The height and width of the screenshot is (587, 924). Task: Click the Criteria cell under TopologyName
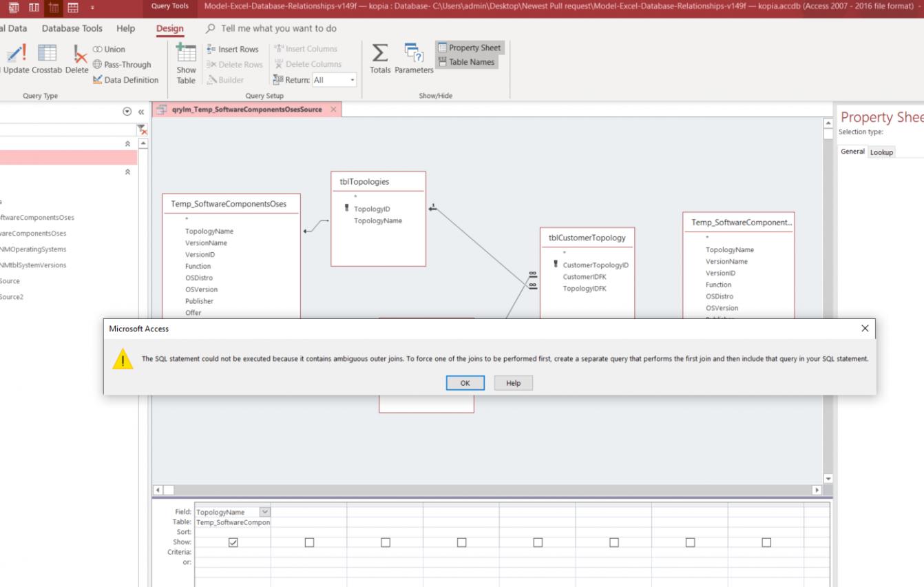tap(233, 553)
